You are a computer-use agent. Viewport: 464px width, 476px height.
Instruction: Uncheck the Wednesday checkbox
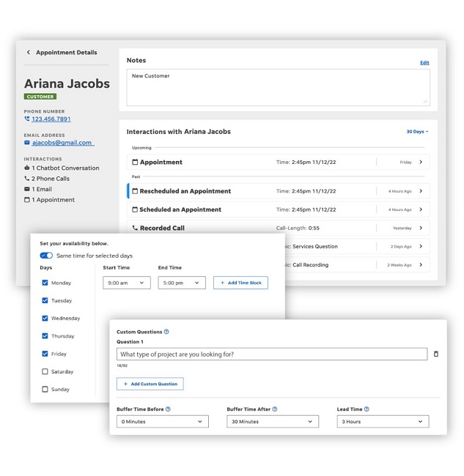pyautogui.click(x=45, y=318)
